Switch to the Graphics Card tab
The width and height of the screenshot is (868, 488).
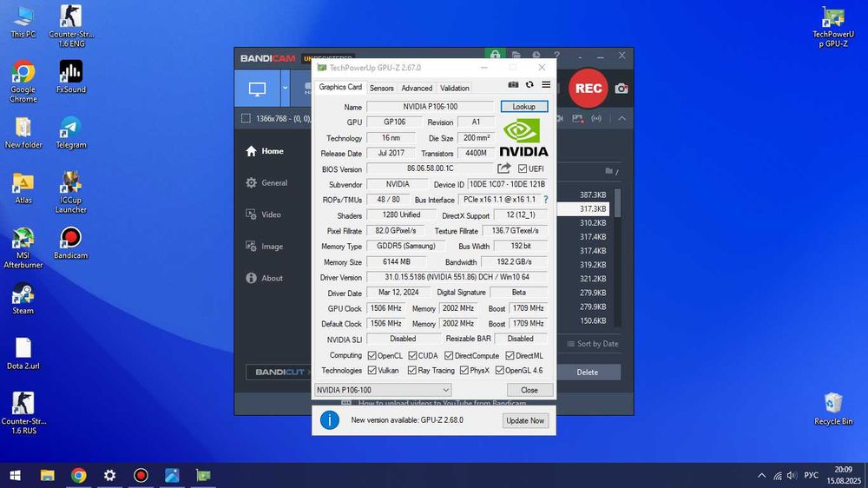(x=340, y=87)
